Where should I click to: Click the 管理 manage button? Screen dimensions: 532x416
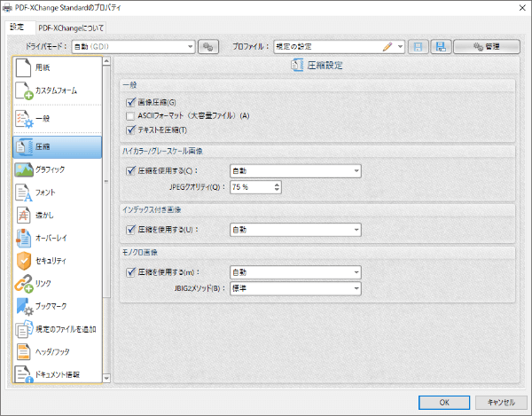pos(487,47)
